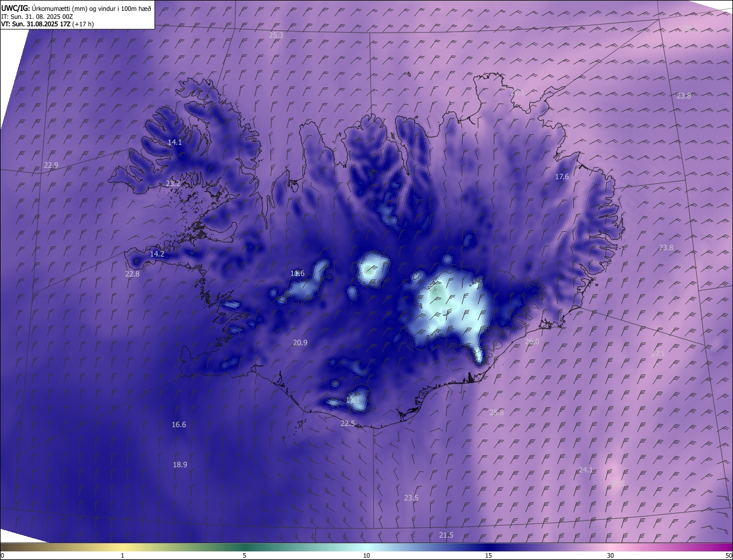Image resolution: width=733 pixels, height=560 pixels.
Task: Click the 18.9 value label
Action: (x=180, y=465)
